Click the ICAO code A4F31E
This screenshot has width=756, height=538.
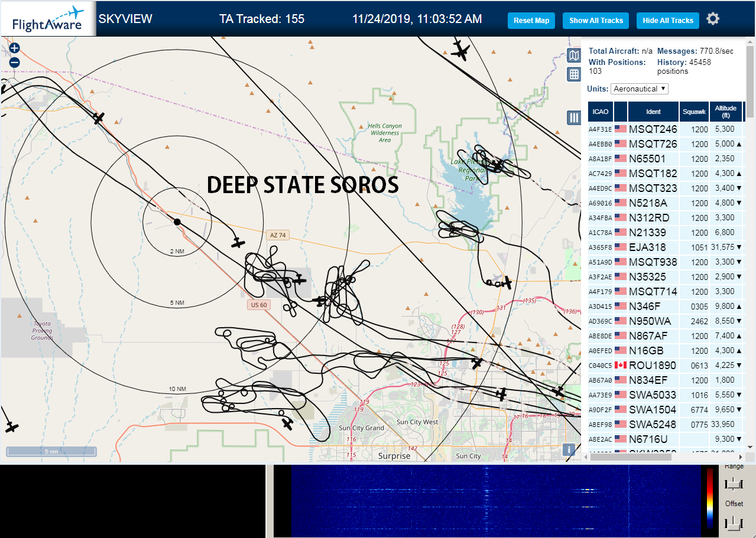click(601, 129)
